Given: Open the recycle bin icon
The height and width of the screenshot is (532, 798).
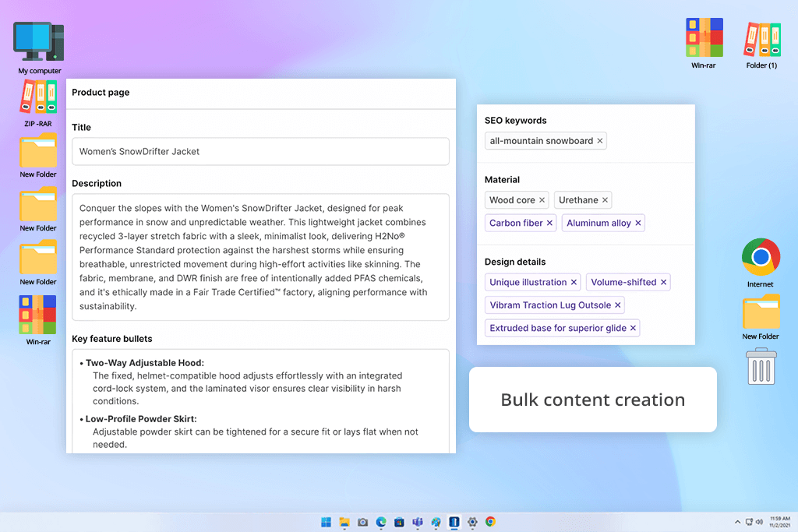Looking at the screenshot, I should pyautogui.click(x=761, y=366).
